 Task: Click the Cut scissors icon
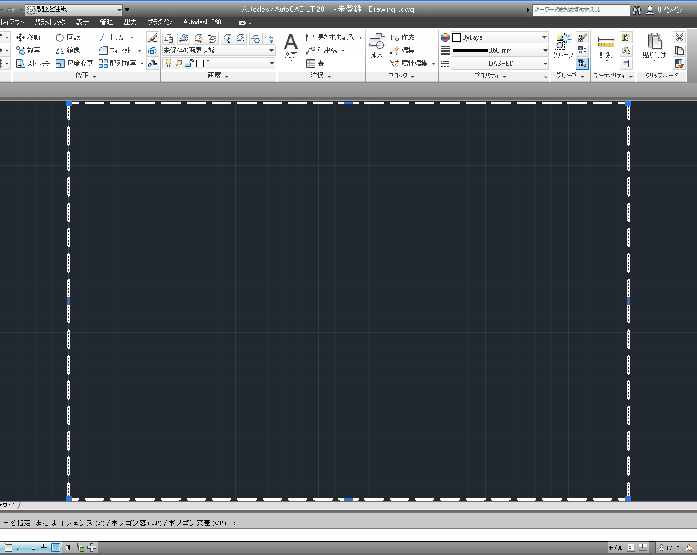coord(679,37)
